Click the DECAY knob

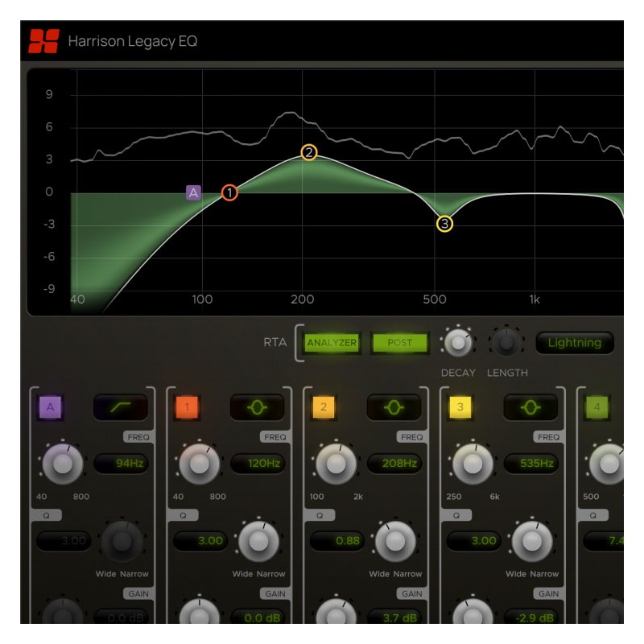click(x=458, y=343)
